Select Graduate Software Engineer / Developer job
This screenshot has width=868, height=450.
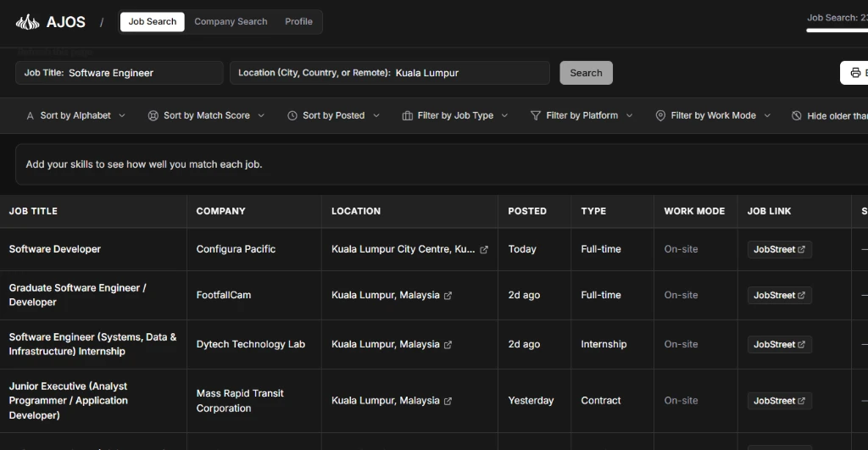pyautogui.click(x=77, y=295)
